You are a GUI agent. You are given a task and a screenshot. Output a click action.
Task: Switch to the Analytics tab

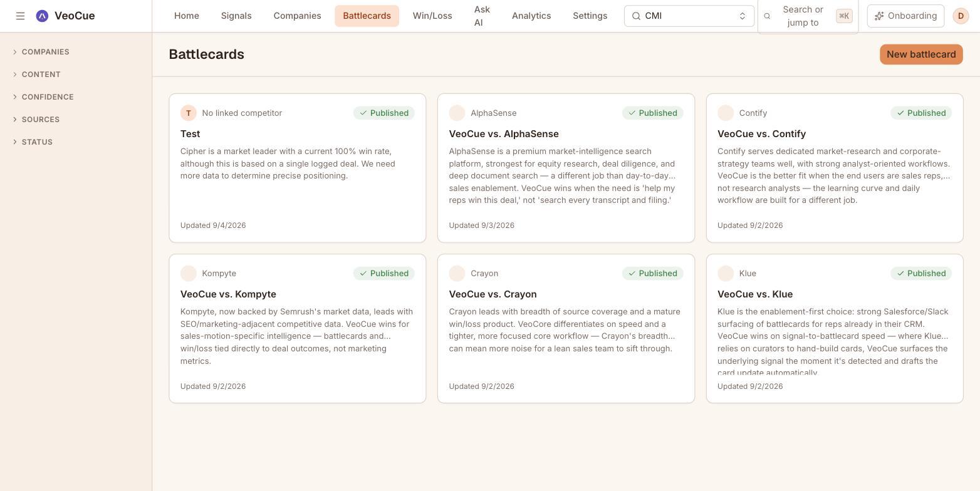pos(531,16)
